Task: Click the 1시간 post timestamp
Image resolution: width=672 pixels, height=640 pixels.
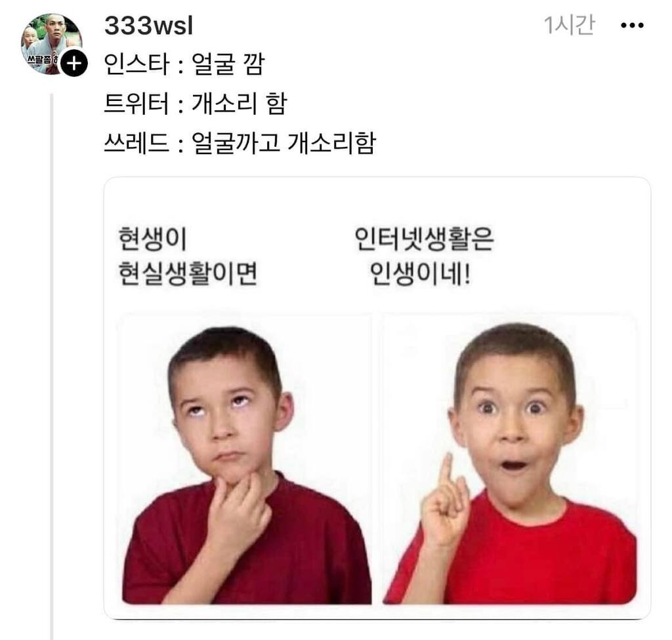Action: pyautogui.click(x=569, y=26)
